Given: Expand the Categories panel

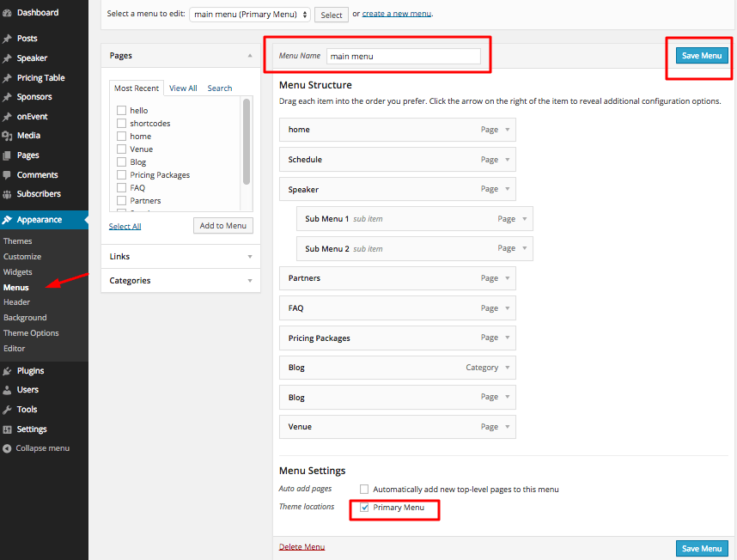Looking at the screenshot, I should pyautogui.click(x=249, y=281).
